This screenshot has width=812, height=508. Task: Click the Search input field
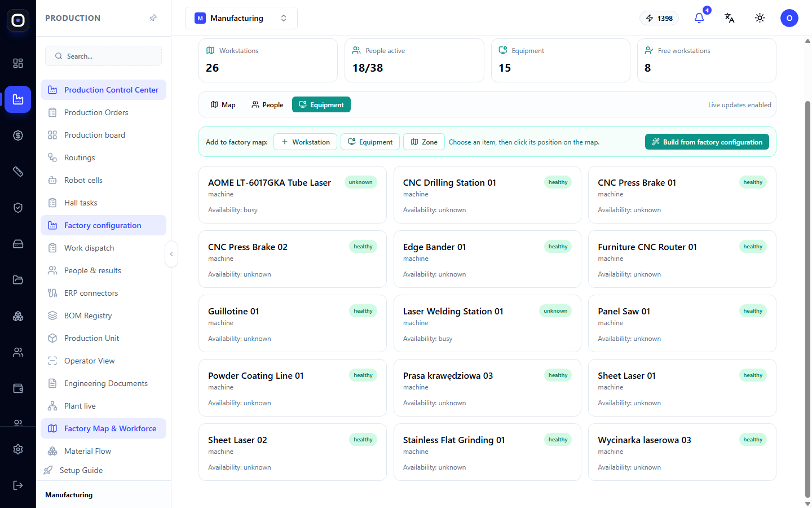click(x=103, y=56)
